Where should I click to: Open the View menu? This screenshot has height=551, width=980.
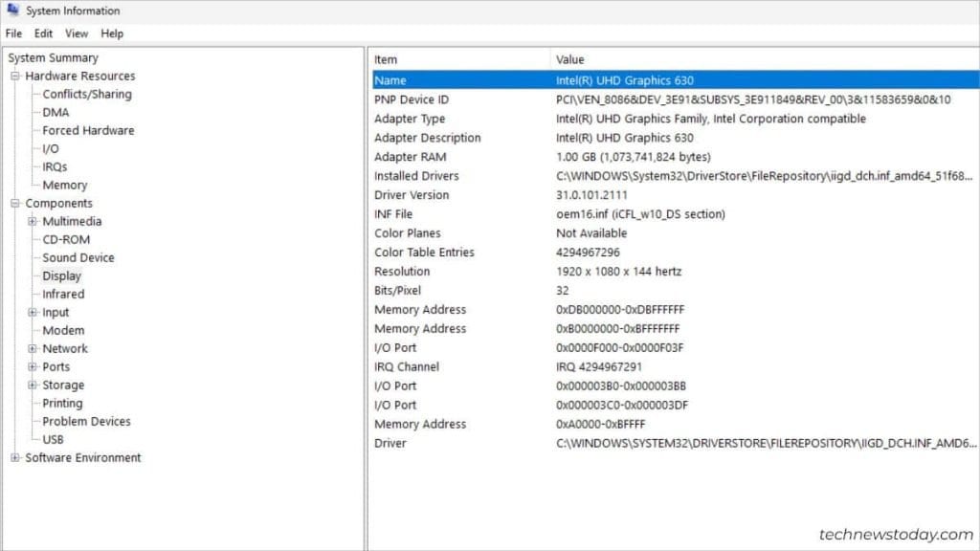tap(76, 33)
